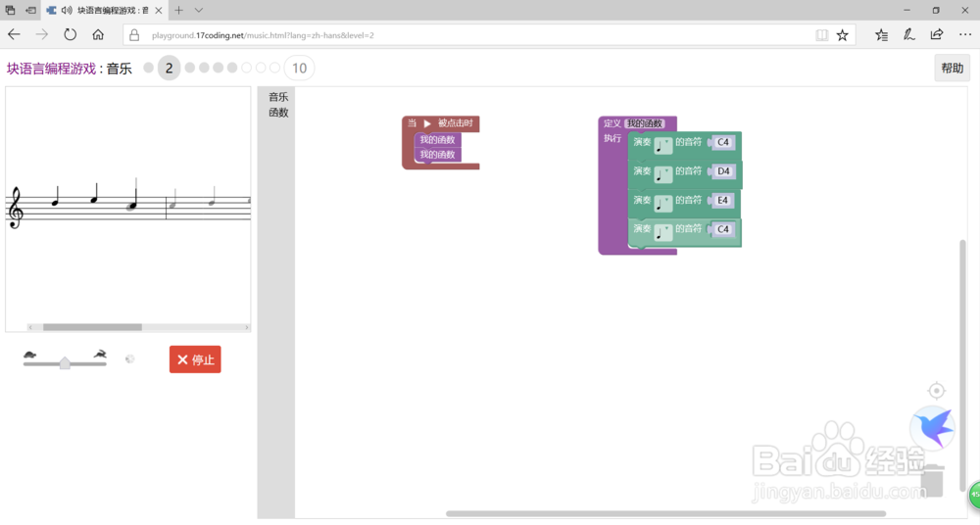Image resolution: width=980 pixels, height=525 pixels.
Task: Open a new browser tab
Action: [178, 10]
